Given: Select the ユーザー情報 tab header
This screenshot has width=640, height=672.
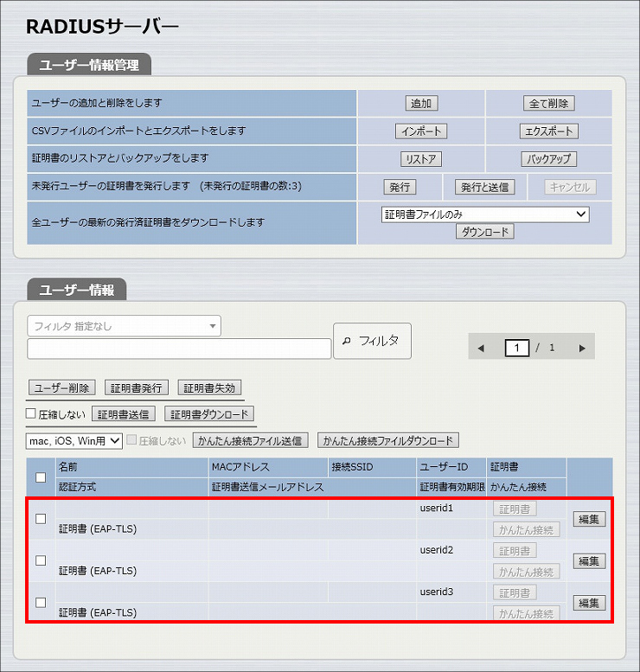Looking at the screenshot, I should pos(77,290).
